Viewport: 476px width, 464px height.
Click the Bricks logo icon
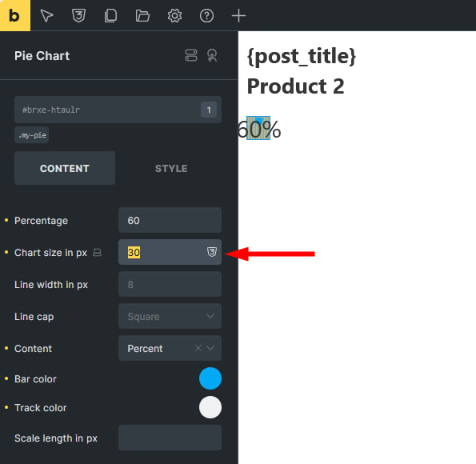pyautogui.click(x=15, y=15)
